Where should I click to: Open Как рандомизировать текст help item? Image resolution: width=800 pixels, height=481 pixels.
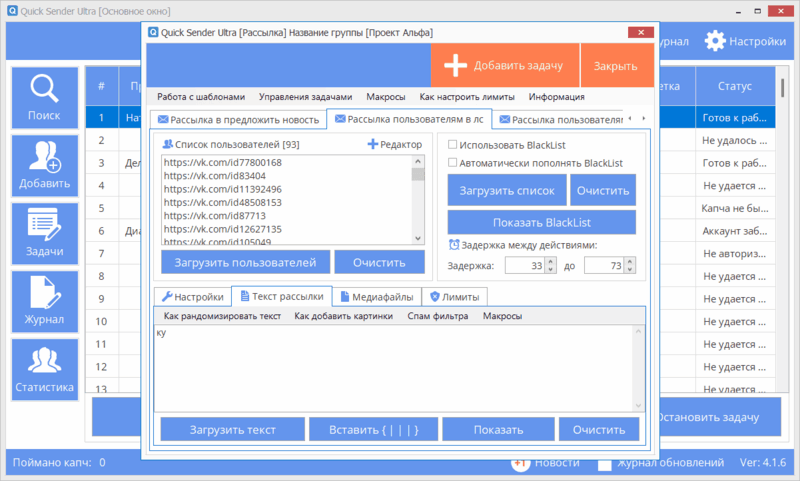click(x=222, y=316)
